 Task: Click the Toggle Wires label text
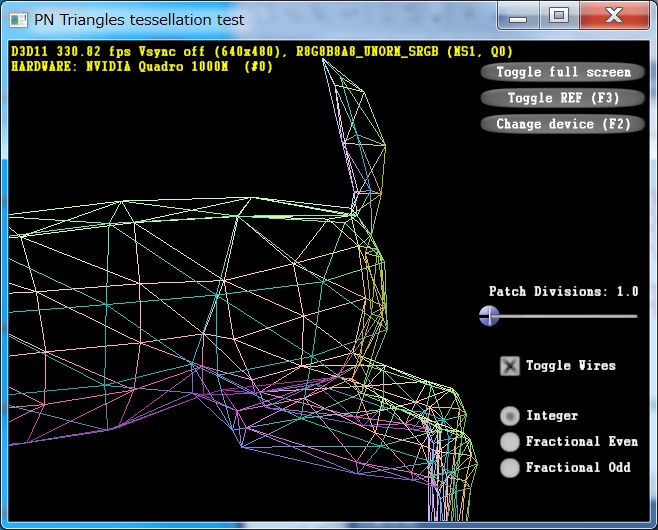(571, 366)
